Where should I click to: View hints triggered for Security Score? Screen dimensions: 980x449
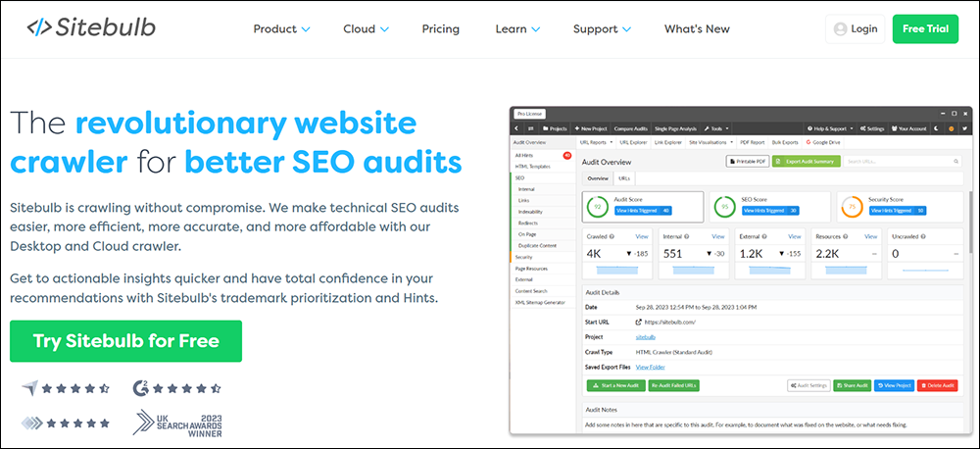(897, 211)
